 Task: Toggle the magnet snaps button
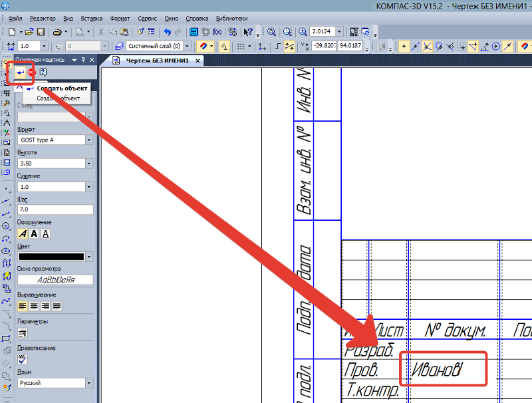point(203,46)
